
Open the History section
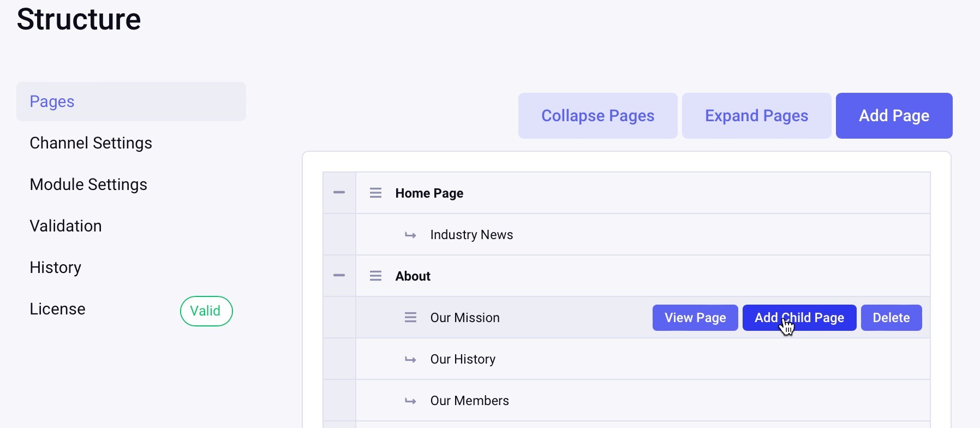click(x=55, y=267)
